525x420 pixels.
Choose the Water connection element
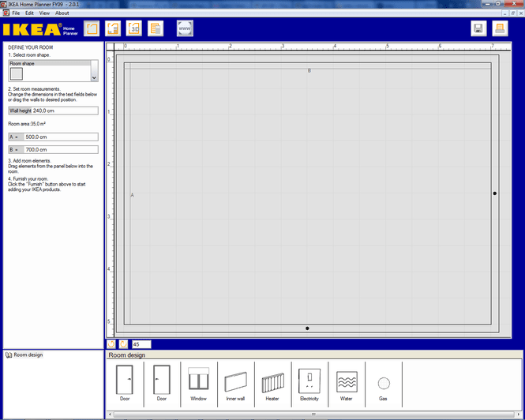347,384
